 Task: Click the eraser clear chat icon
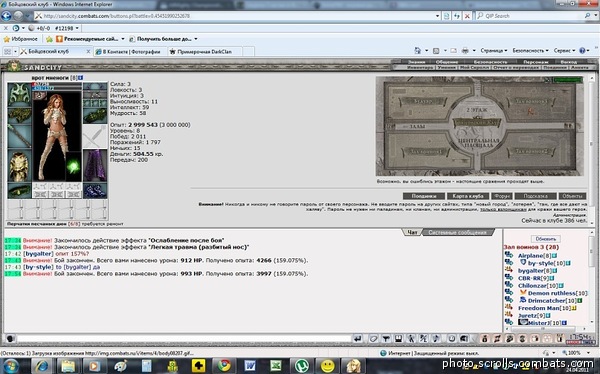373,339
